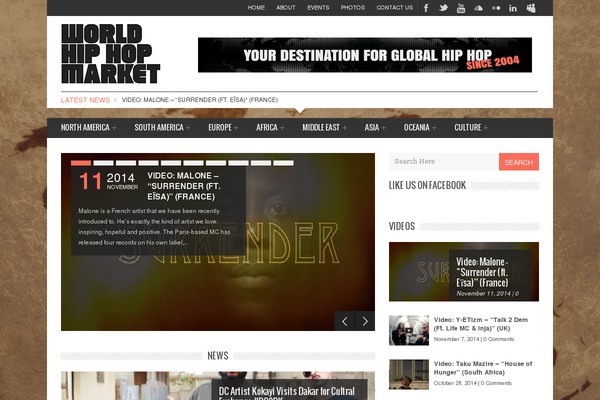Open the Taku Mazire video thumbnail
Screen dimensions: 600x400
click(x=409, y=374)
